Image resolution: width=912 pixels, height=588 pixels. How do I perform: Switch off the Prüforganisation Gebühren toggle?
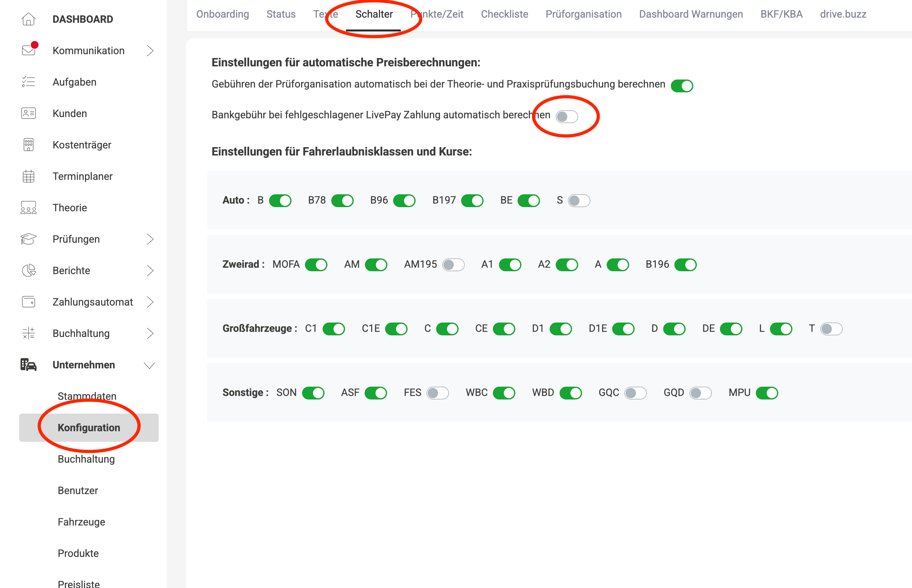682,86
